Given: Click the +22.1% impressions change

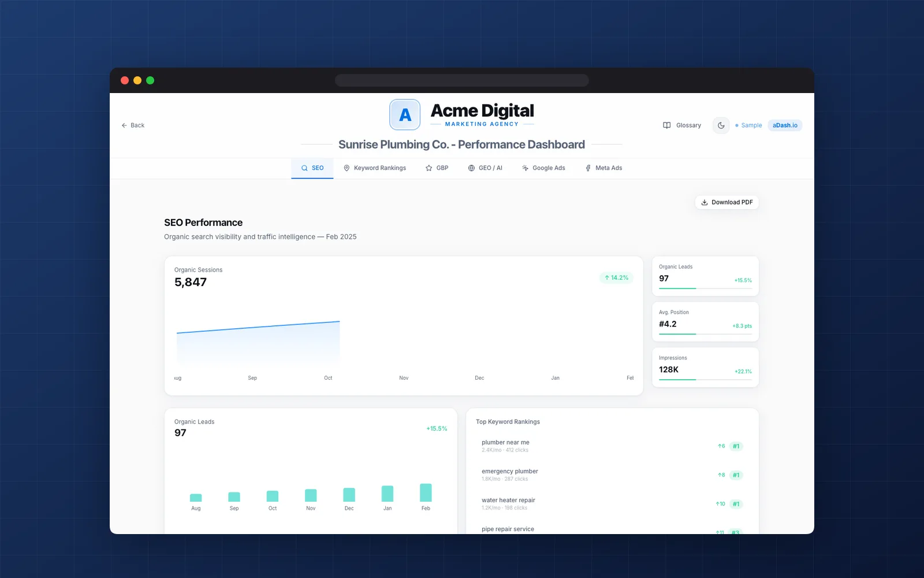Looking at the screenshot, I should 743,372.
